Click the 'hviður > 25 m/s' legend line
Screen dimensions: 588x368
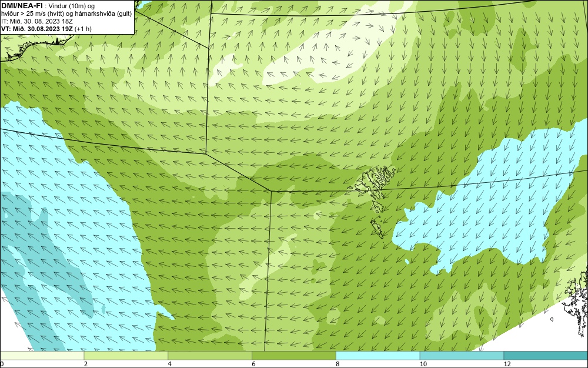click(x=66, y=14)
